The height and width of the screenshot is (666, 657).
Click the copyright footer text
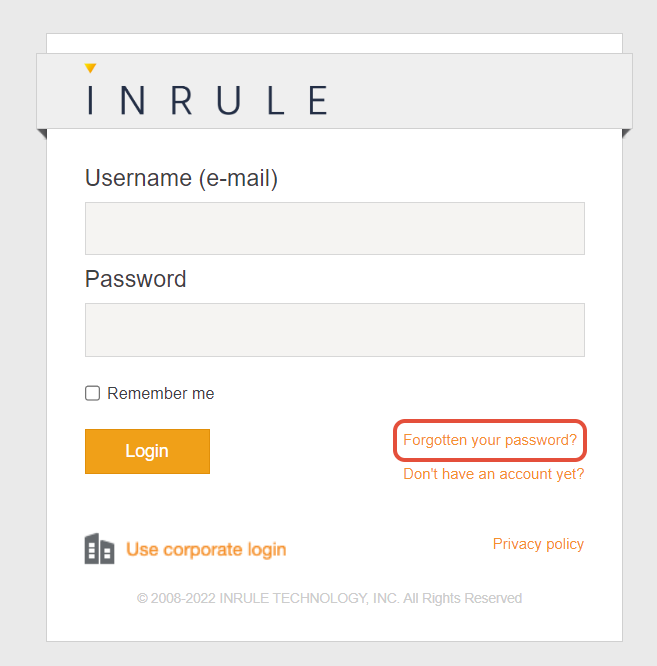(x=329, y=598)
